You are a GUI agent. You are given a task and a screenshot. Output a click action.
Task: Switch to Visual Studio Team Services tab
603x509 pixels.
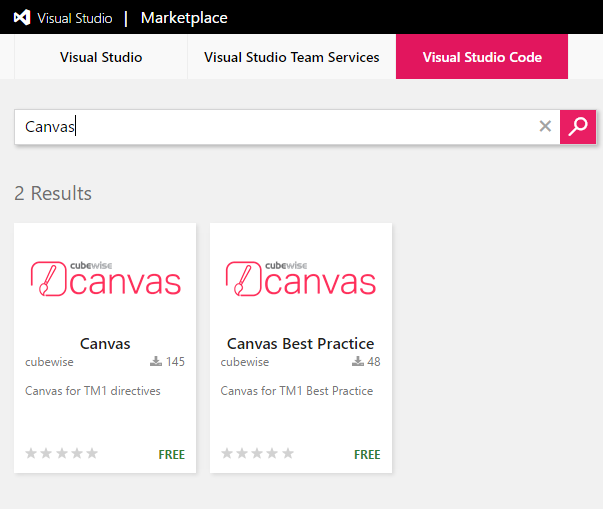(x=292, y=57)
